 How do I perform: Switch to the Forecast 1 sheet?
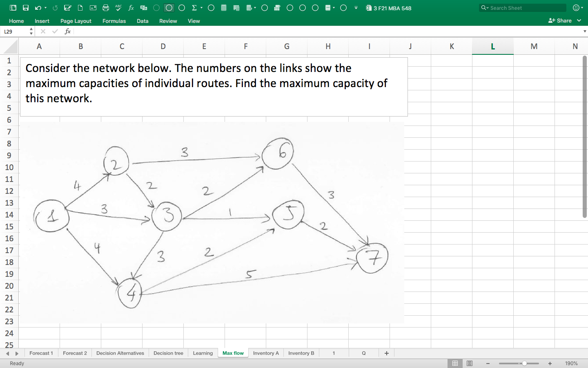41,353
